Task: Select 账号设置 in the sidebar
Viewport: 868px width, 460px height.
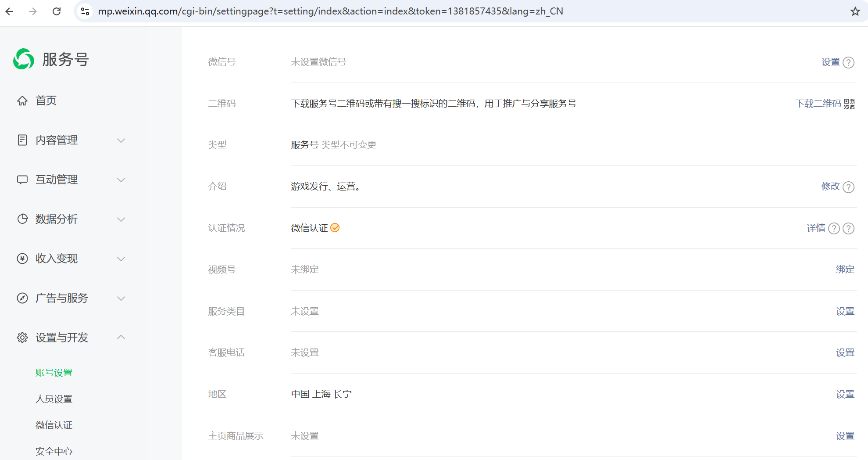Action: (x=54, y=373)
